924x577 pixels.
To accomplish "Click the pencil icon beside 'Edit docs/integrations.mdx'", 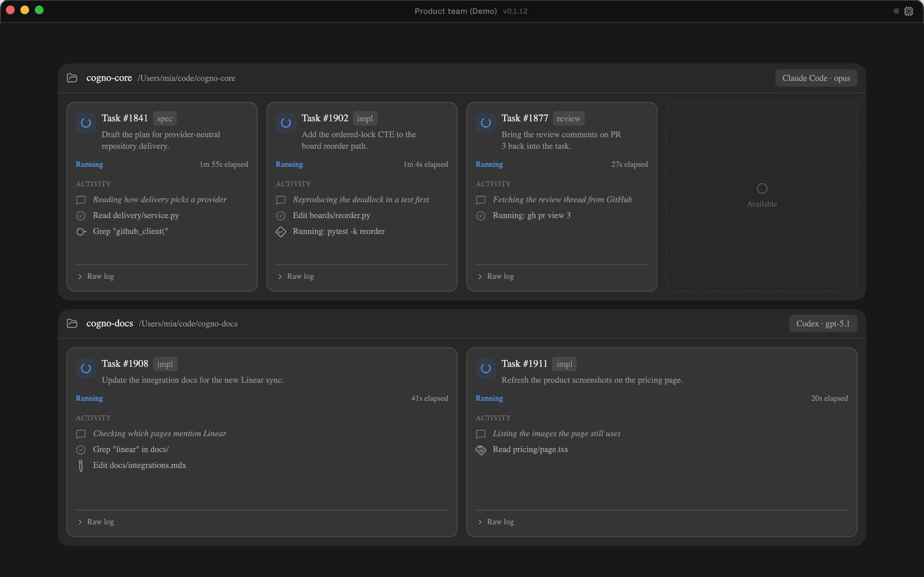I will (x=81, y=466).
